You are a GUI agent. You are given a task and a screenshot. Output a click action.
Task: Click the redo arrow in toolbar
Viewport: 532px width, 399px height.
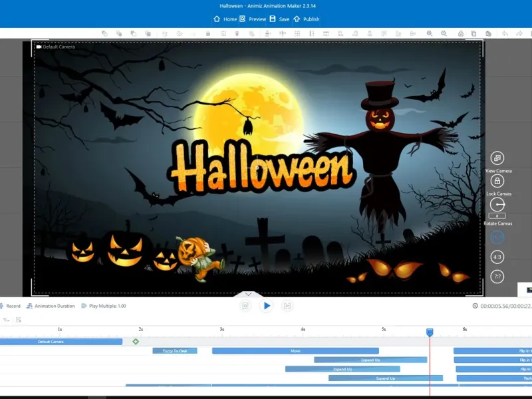[519, 33]
